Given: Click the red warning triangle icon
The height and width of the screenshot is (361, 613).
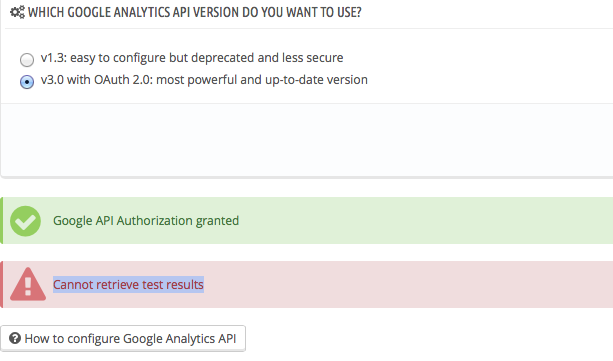Looking at the screenshot, I should pos(28,284).
